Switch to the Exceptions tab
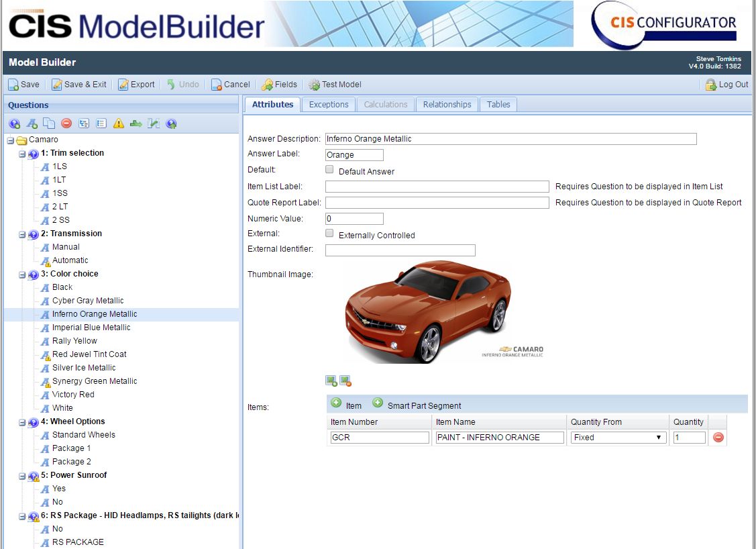Image resolution: width=756 pixels, height=549 pixels. tap(329, 104)
